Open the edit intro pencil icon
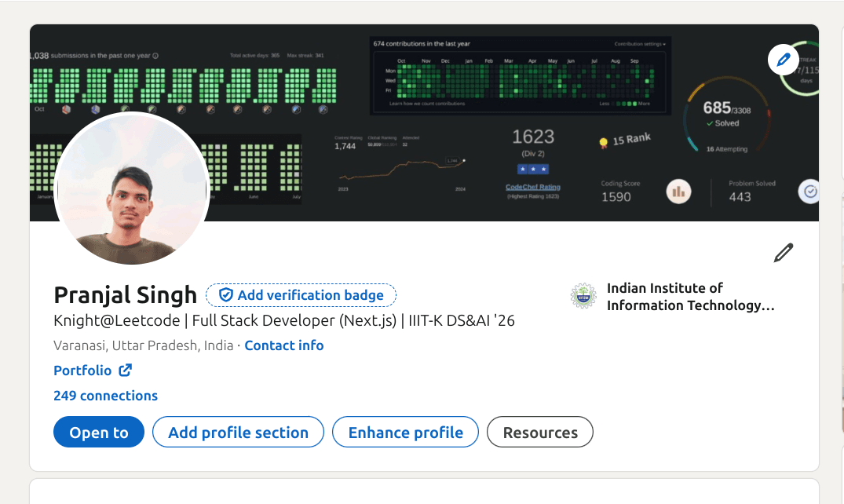Image resolution: width=844 pixels, height=504 pixels. [784, 253]
